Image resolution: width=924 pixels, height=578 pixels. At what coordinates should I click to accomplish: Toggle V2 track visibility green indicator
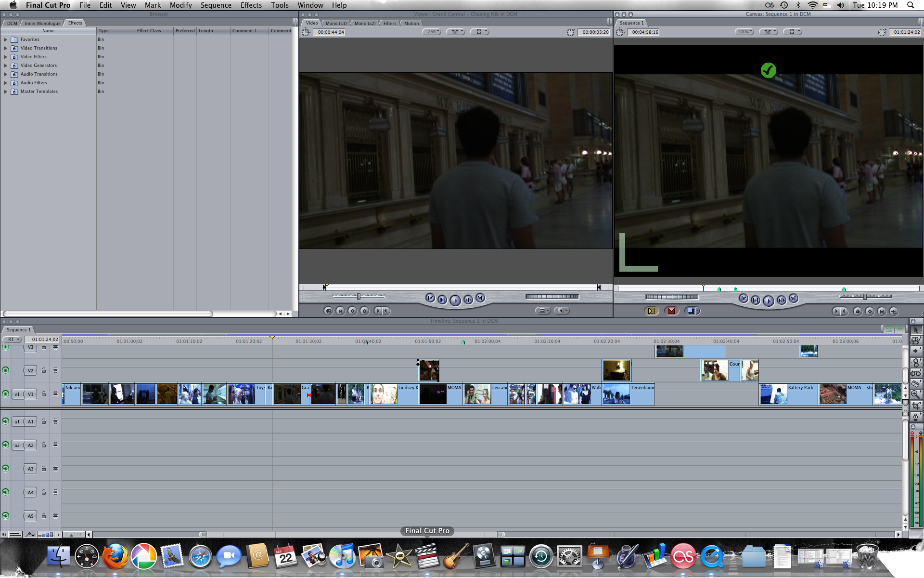tap(6, 370)
